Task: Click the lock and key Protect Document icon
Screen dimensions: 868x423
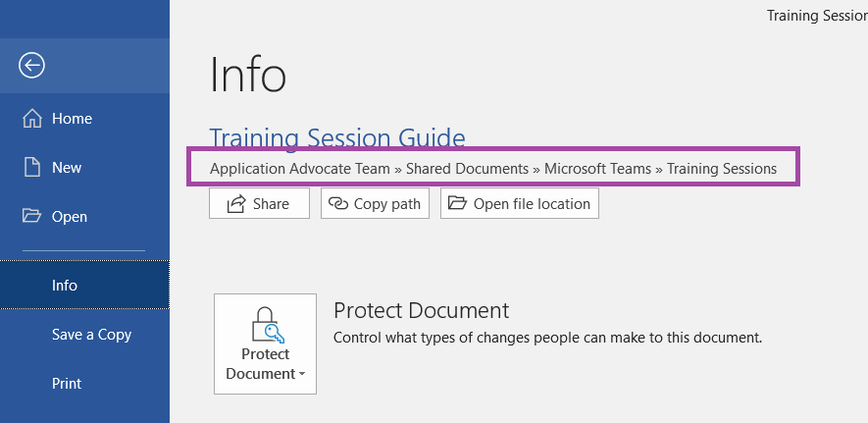Action: tap(267, 326)
